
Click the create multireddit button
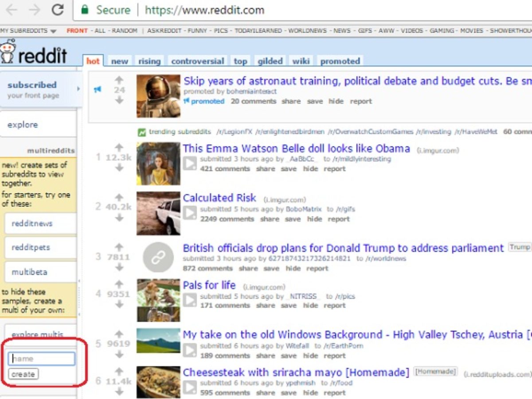pyautogui.click(x=23, y=374)
